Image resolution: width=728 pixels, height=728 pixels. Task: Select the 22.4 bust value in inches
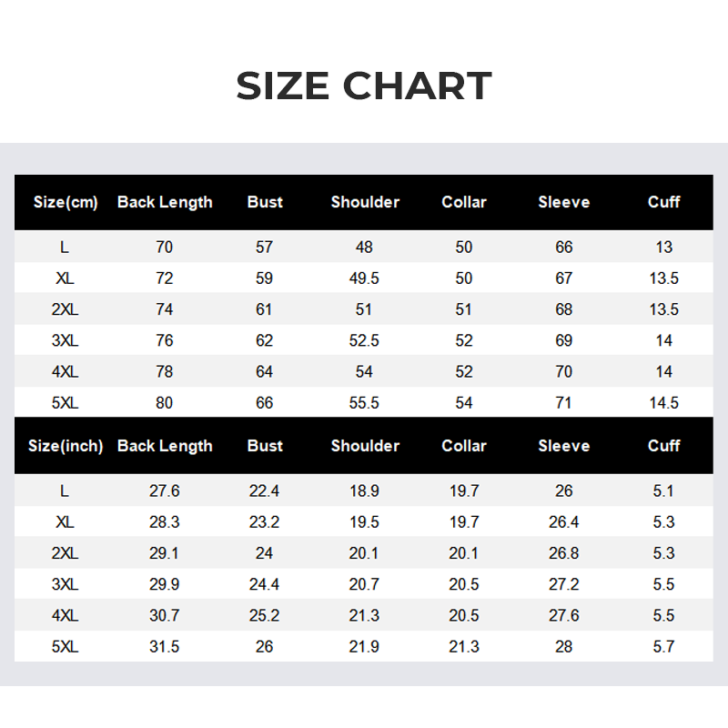pyautogui.click(x=264, y=491)
